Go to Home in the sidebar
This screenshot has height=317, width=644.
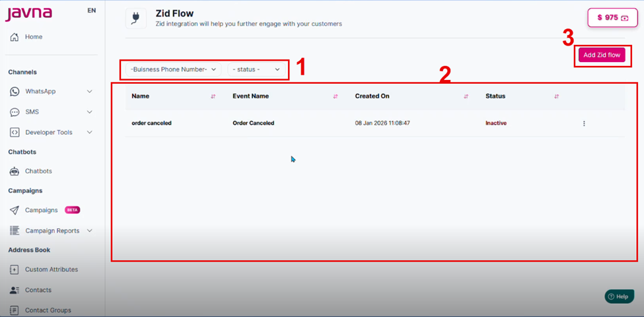click(34, 37)
